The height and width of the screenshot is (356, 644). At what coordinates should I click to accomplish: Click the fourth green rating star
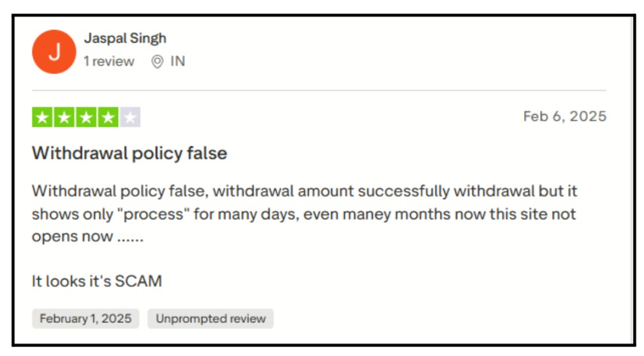coord(108,117)
